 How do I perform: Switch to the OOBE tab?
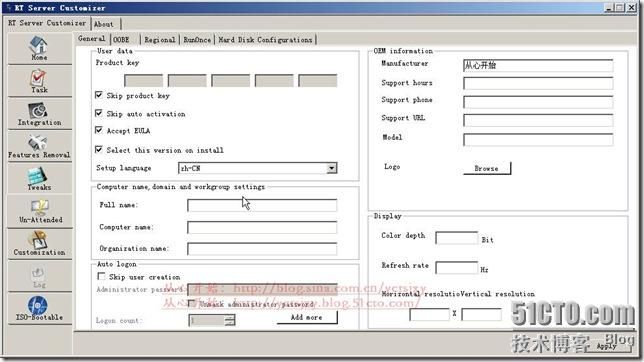(122, 40)
